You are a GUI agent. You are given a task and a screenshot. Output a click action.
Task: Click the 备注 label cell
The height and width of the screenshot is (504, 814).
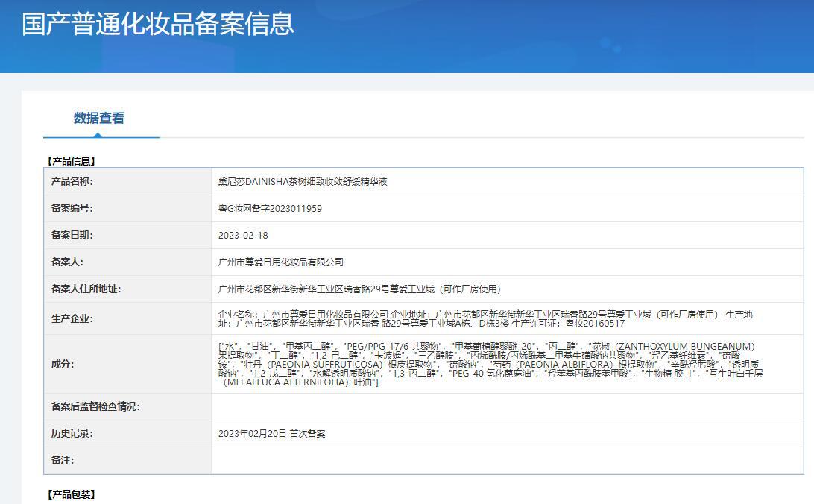coord(127,461)
